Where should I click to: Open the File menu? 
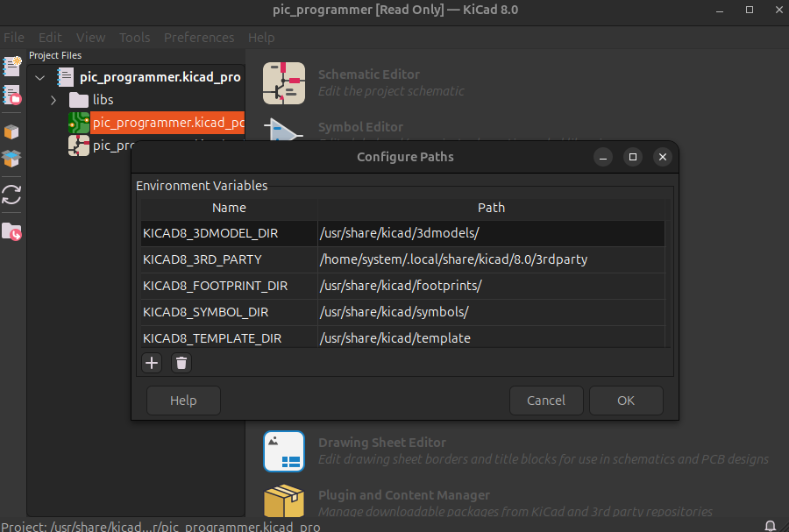tap(13, 38)
